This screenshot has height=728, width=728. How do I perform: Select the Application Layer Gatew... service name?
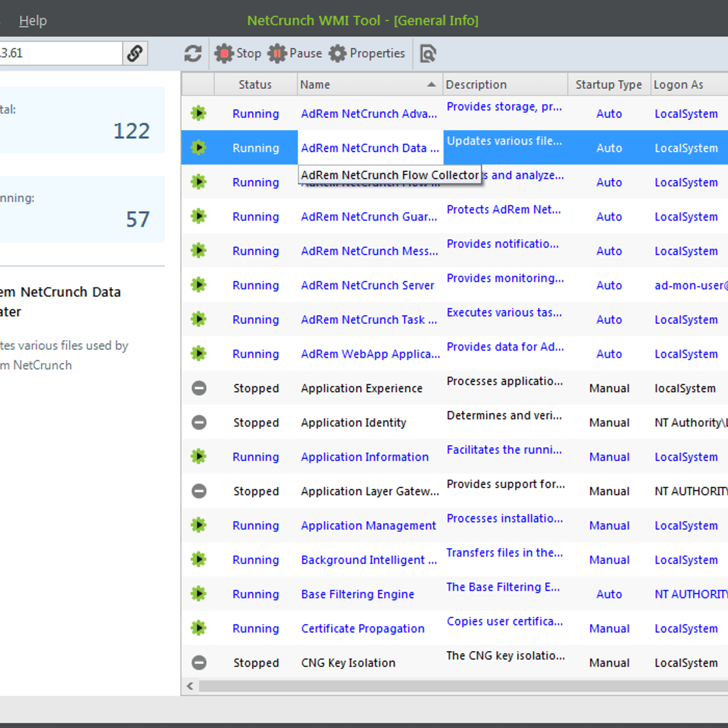click(370, 491)
